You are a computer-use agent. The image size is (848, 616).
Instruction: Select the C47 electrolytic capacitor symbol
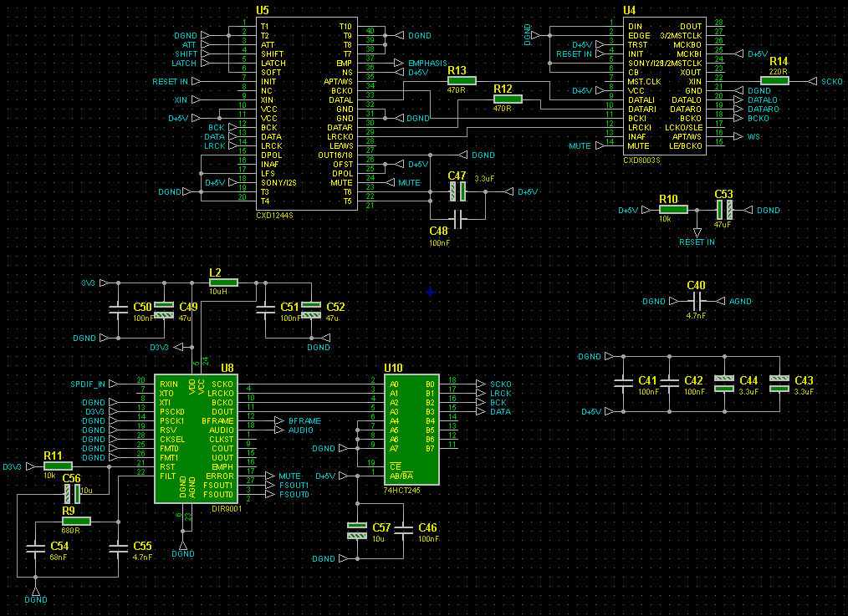tap(458, 191)
